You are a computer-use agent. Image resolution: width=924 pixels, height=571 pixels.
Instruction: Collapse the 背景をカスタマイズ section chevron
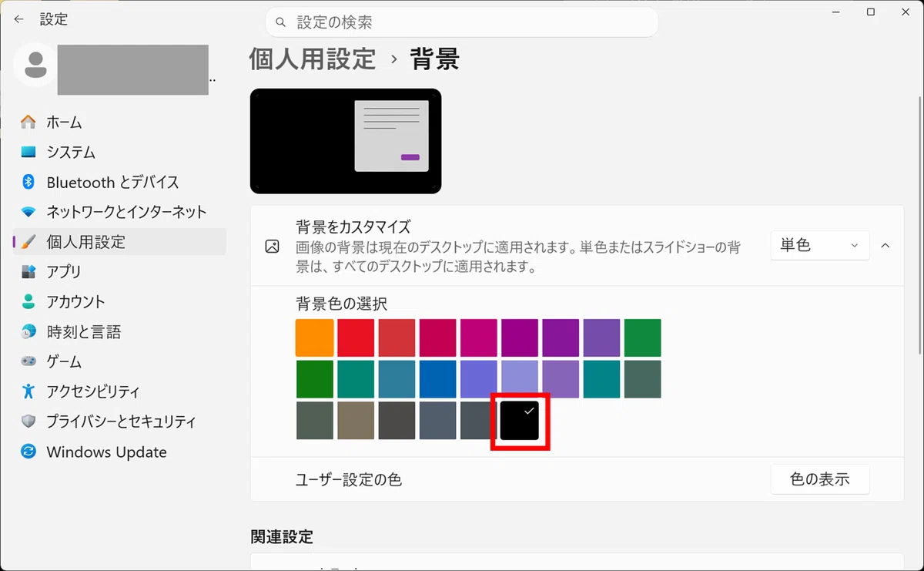885,245
